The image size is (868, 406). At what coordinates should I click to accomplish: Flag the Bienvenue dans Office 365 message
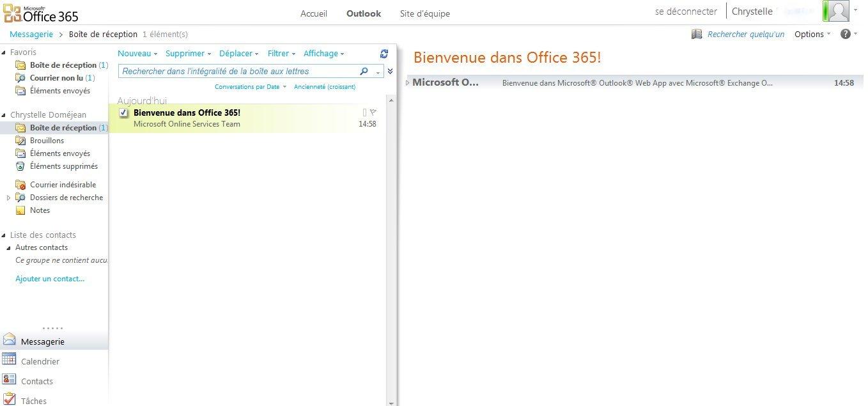pos(373,113)
